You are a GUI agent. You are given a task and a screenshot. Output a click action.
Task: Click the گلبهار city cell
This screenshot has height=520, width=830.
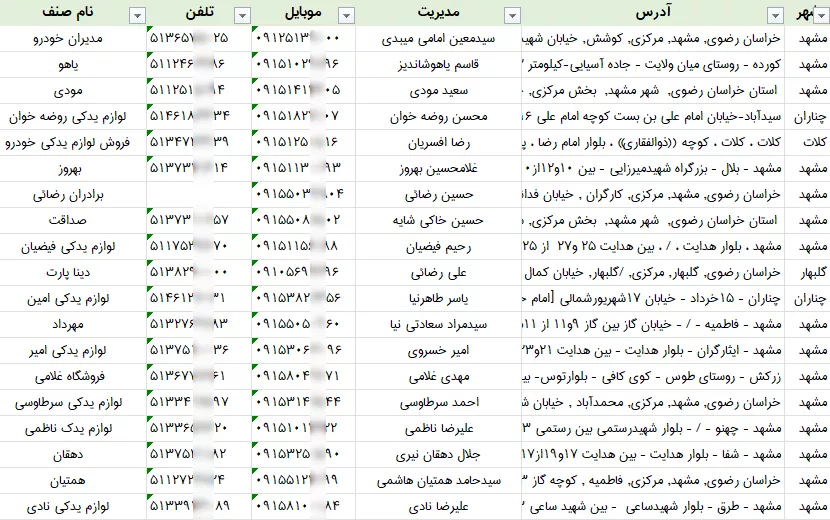808,272
